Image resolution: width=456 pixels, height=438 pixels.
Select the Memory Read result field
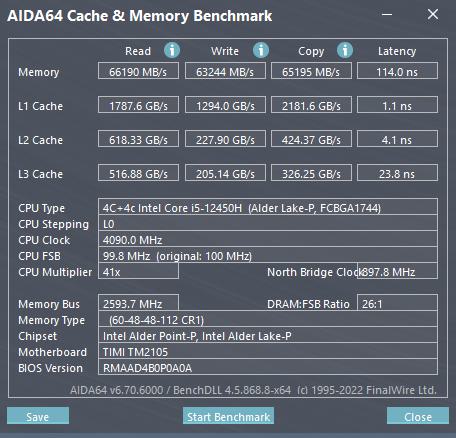(138, 71)
